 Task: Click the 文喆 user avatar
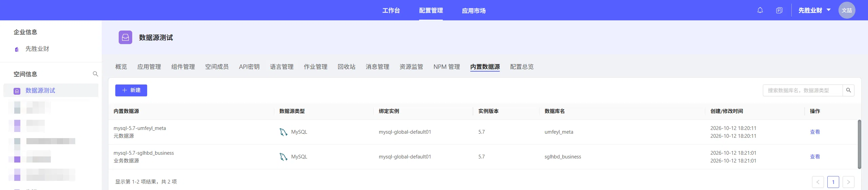(847, 10)
